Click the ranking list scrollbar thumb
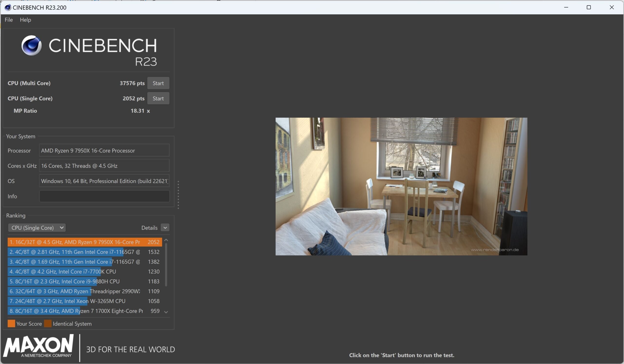This screenshot has width=624, height=364. coord(166,265)
